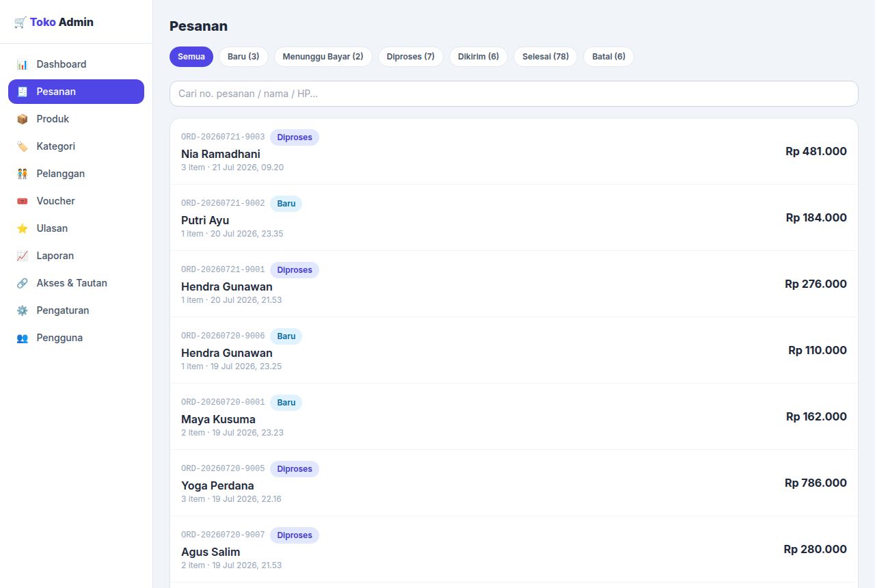Click Diproses badge on ORD-20260721-9001
Image resolution: width=875 pixels, height=588 pixels.
[295, 270]
